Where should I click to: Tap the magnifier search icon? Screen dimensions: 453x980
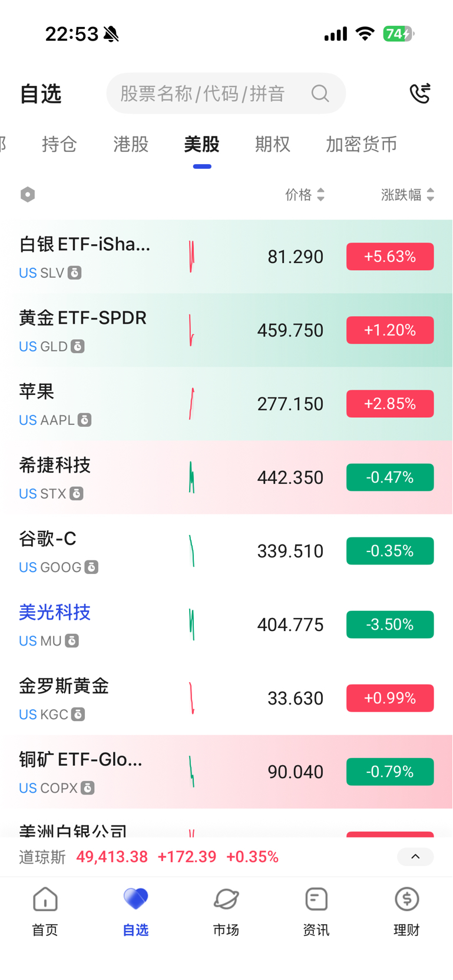click(x=320, y=94)
